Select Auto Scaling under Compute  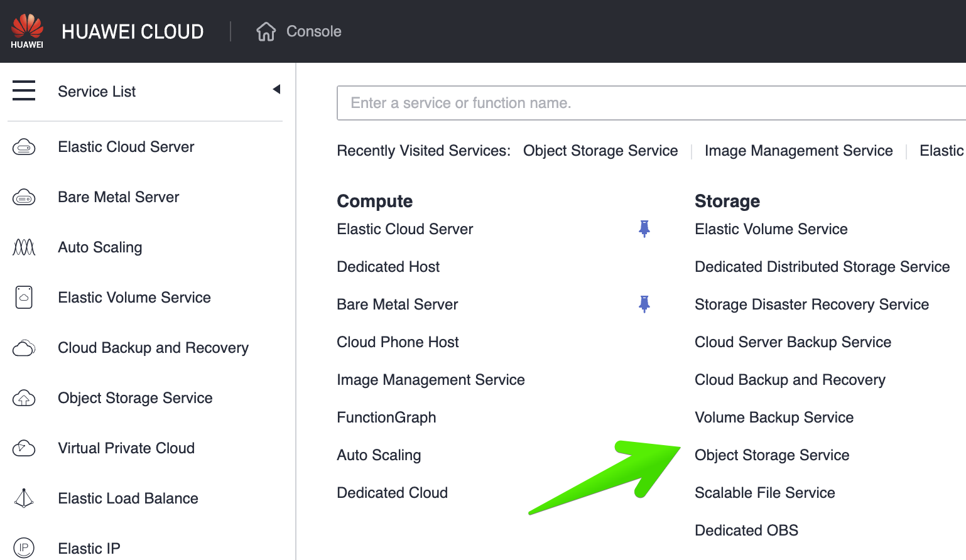[379, 455]
